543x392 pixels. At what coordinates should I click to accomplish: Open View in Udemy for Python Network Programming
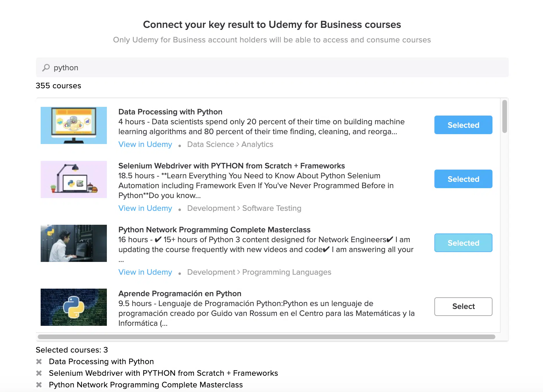click(x=145, y=272)
